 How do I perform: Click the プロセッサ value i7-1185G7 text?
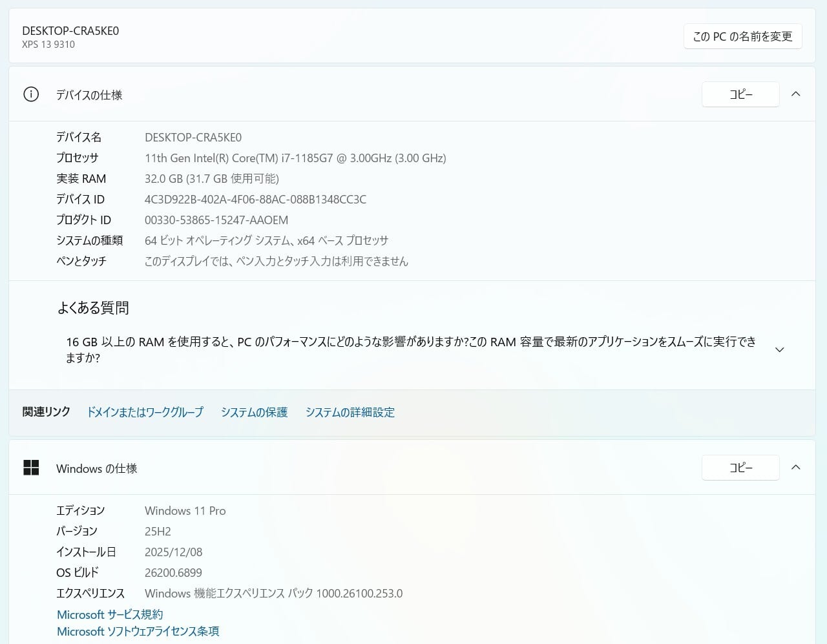point(295,158)
